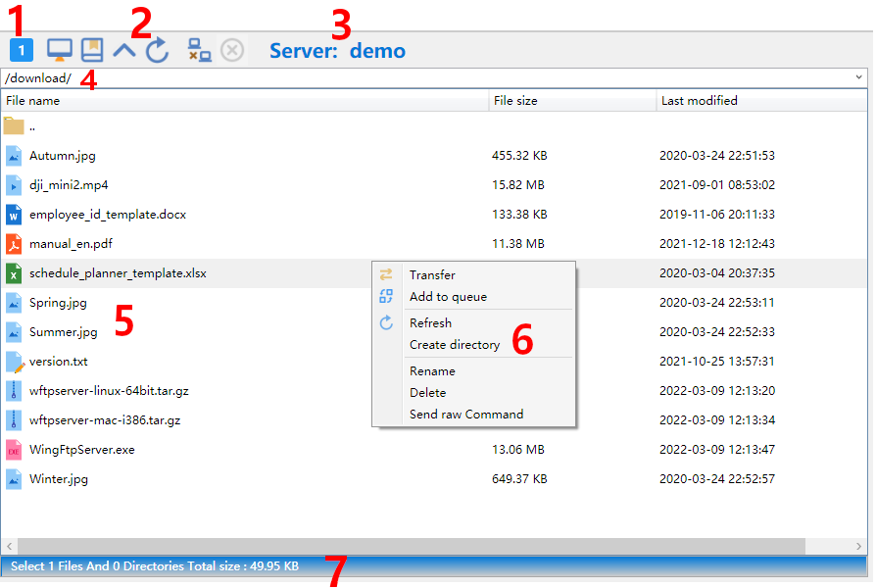Viewport: 876px width, 588px height.
Task: Click the archive icon of wftpserver-linux-64bit.tar.gz
Action: [x=14, y=391]
